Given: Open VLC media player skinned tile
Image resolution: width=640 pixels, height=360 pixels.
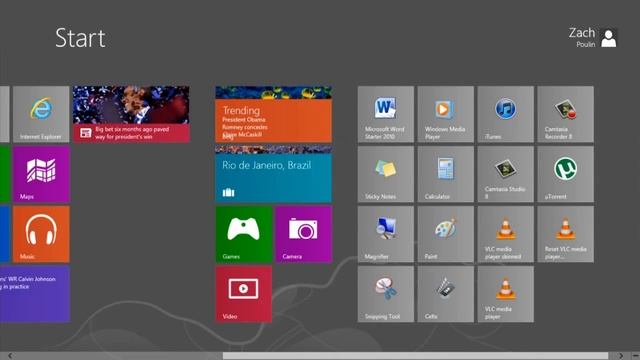Looking at the screenshot, I should click(506, 234).
